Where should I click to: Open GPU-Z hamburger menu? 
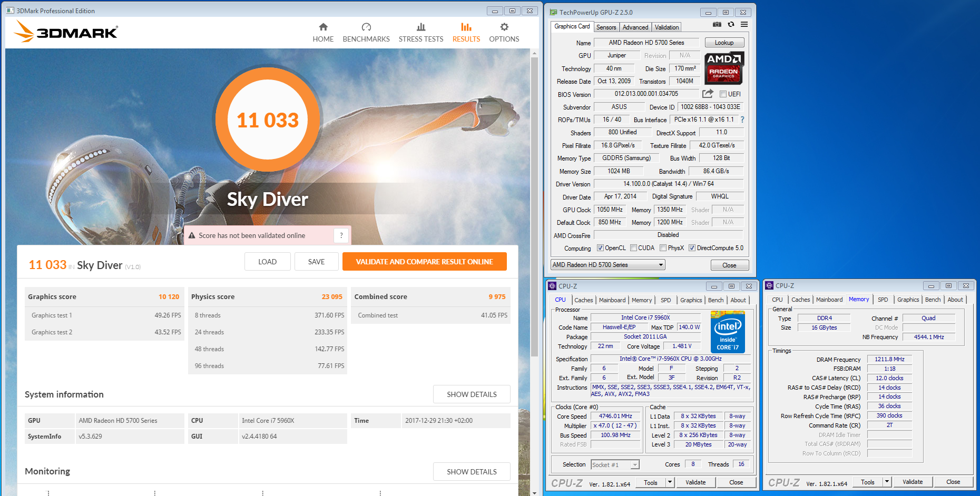coord(744,24)
